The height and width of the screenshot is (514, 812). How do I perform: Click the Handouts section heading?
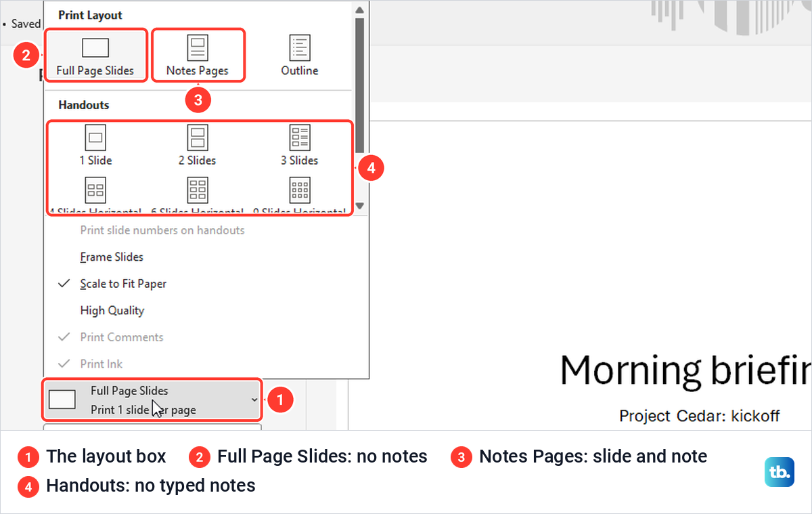click(x=84, y=105)
